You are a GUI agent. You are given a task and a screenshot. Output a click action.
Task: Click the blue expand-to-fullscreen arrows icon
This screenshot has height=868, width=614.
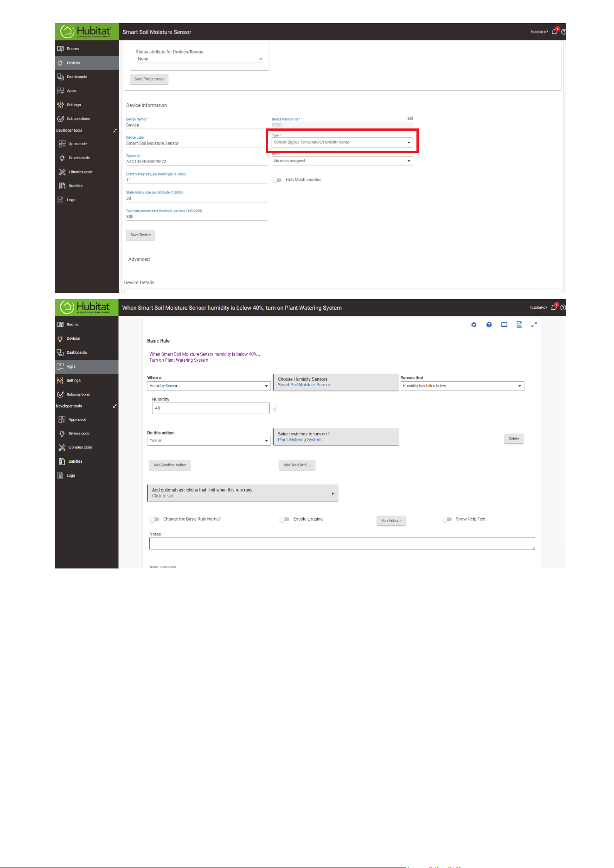[534, 325]
